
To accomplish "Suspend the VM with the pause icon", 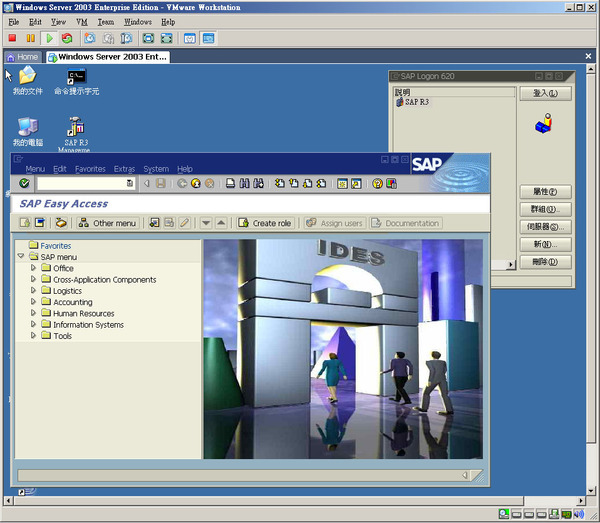I will click(x=31, y=38).
